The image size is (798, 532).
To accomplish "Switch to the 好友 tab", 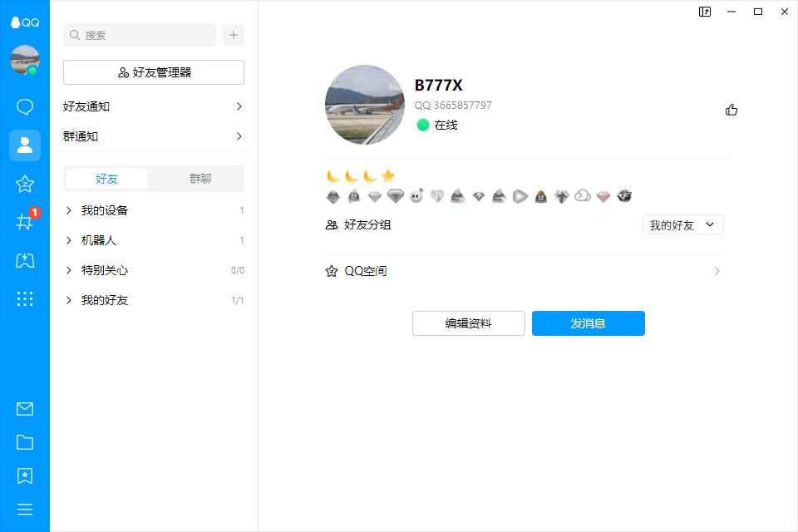I will (x=107, y=179).
